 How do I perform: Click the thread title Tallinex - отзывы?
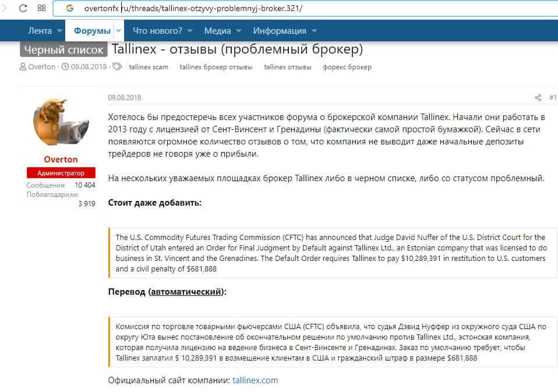tap(238, 49)
